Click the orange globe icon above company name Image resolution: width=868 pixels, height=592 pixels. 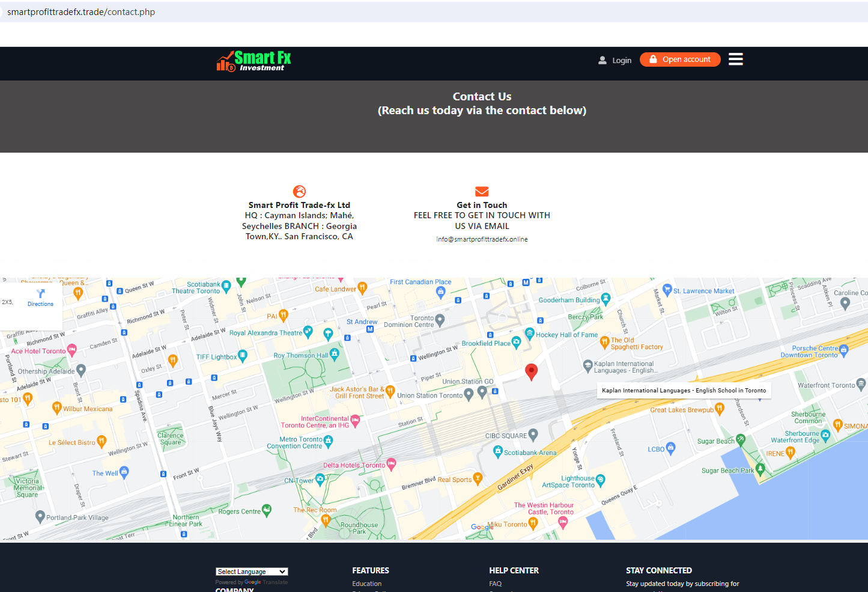pyautogui.click(x=299, y=191)
